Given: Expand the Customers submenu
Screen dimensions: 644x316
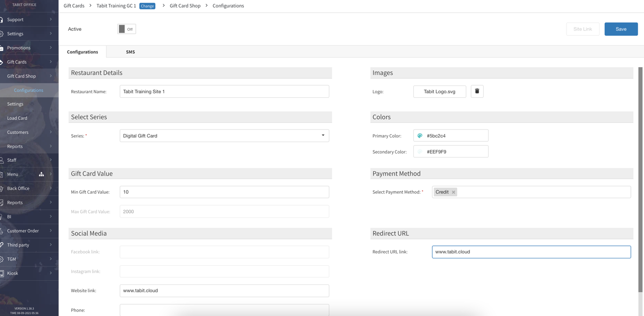Looking at the screenshot, I should coord(50,132).
